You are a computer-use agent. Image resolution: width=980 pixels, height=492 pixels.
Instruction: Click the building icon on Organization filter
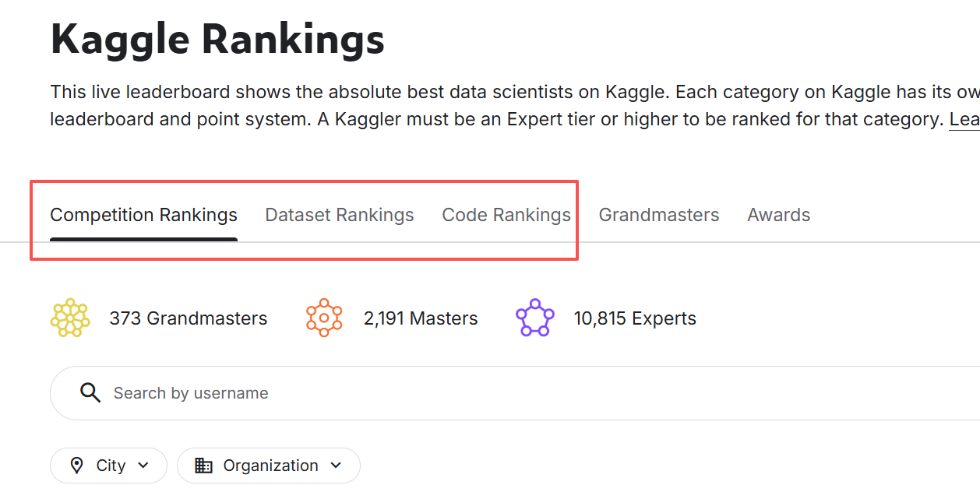(204, 466)
